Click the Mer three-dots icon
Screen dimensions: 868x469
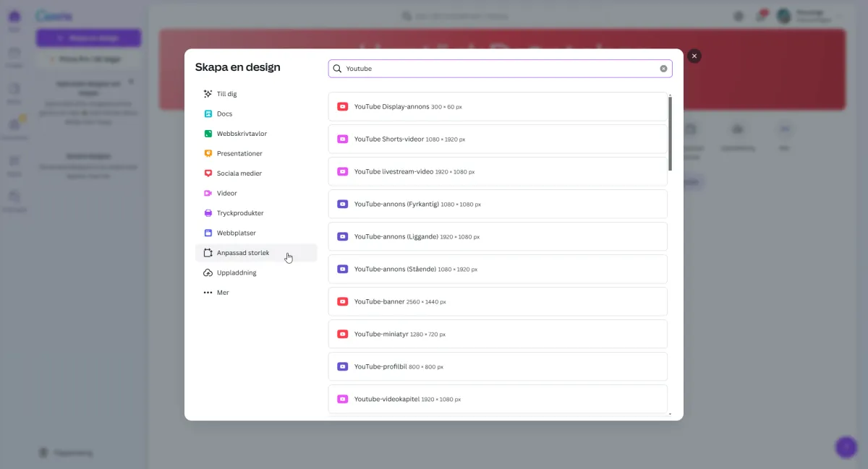tap(208, 293)
